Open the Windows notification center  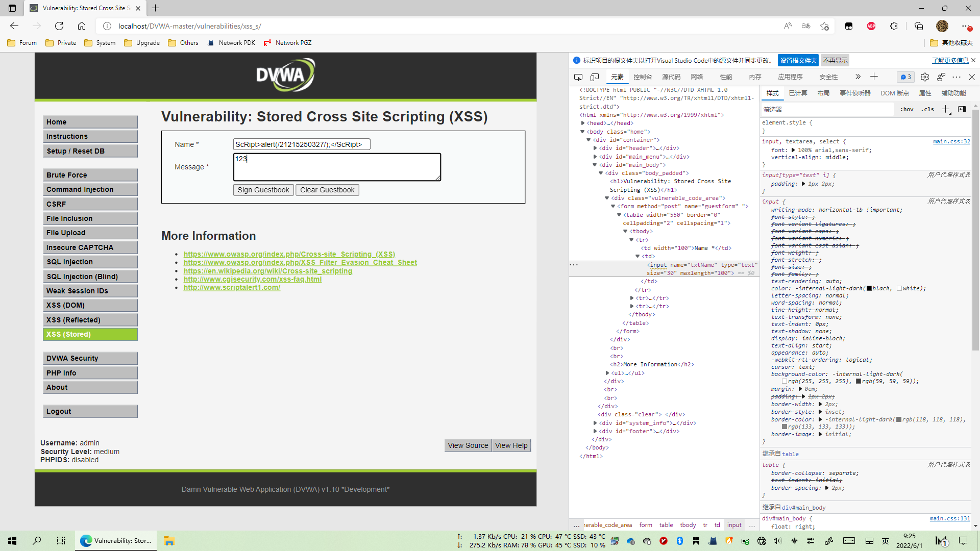coord(963,541)
